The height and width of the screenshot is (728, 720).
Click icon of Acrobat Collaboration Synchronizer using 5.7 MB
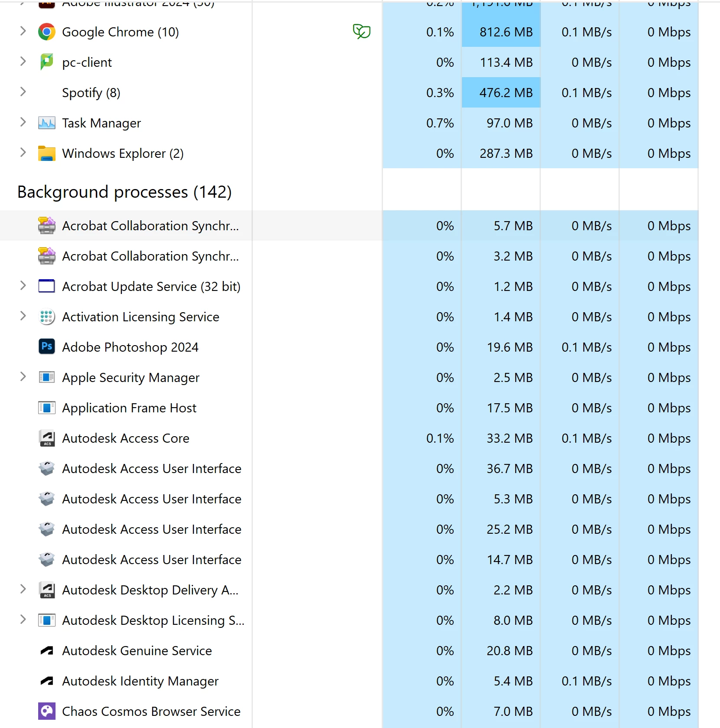[x=46, y=225]
